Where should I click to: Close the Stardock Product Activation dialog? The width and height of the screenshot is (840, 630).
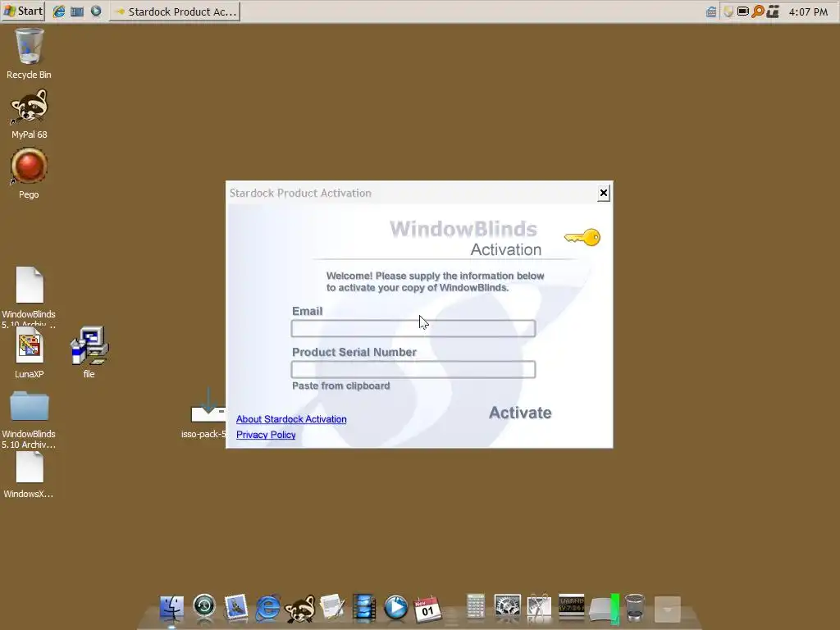(x=603, y=193)
